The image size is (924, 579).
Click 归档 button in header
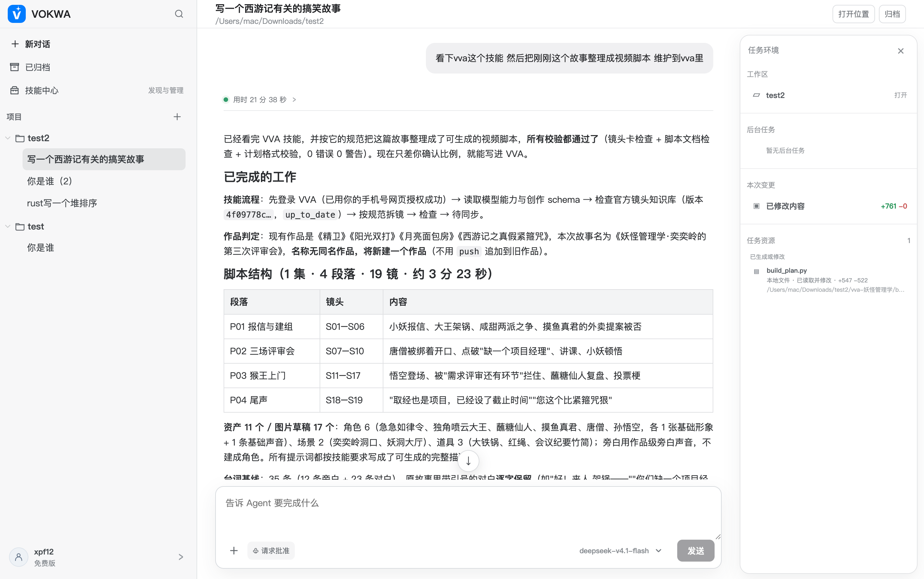coord(892,14)
